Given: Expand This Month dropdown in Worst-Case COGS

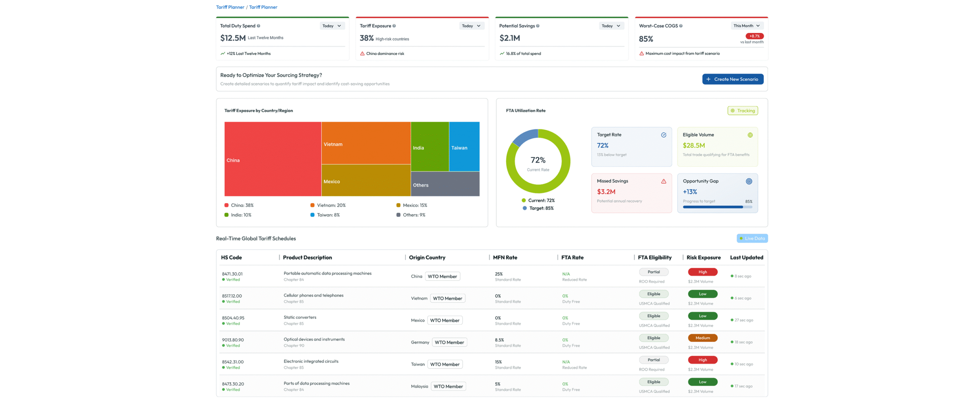Looking at the screenshot, I should coord(746,26).
